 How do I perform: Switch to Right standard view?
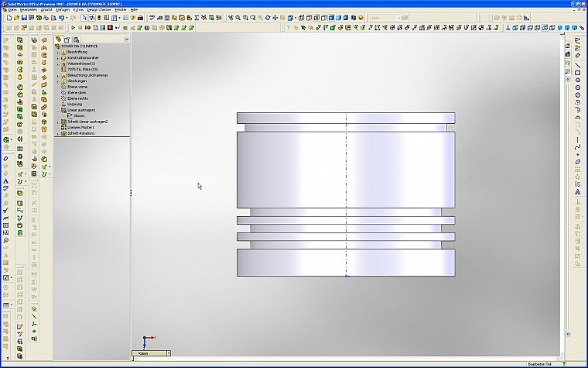(536, 27)
